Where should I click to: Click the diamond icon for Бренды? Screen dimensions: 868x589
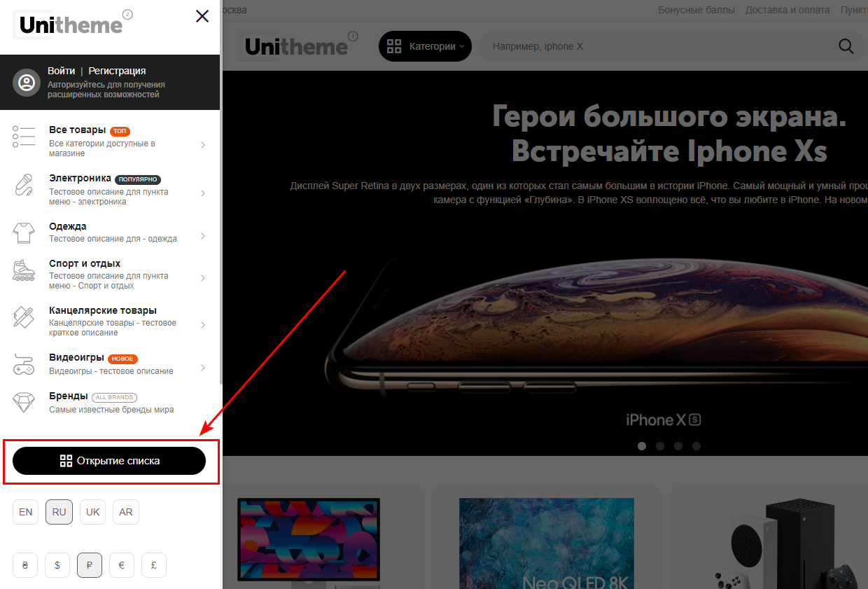pos(24,402)
